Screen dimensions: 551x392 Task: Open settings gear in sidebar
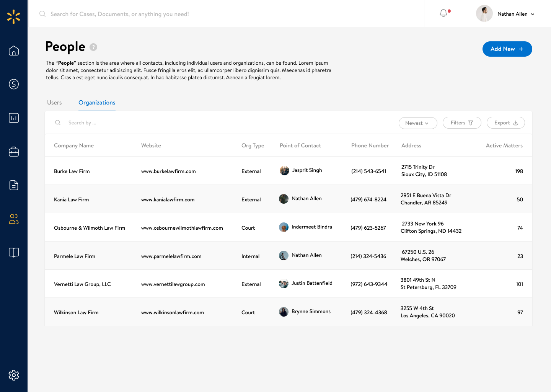[14, 375]
